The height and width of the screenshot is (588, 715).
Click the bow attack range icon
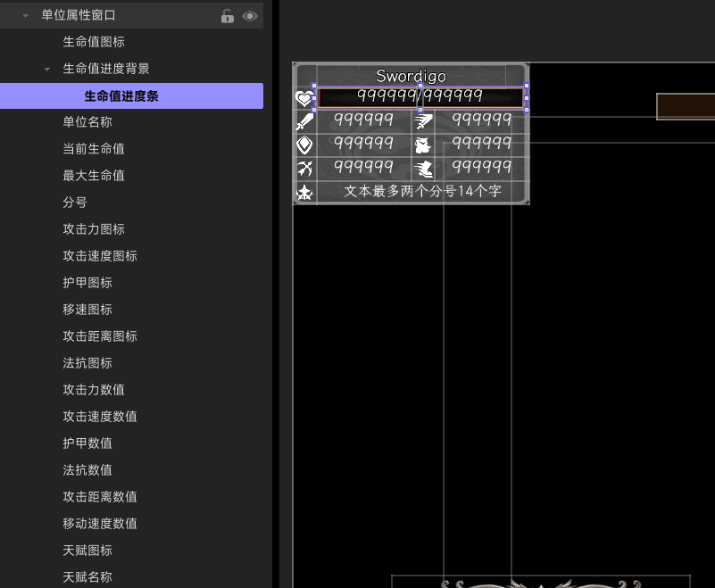pyautogui.click(x=304, y=169)
